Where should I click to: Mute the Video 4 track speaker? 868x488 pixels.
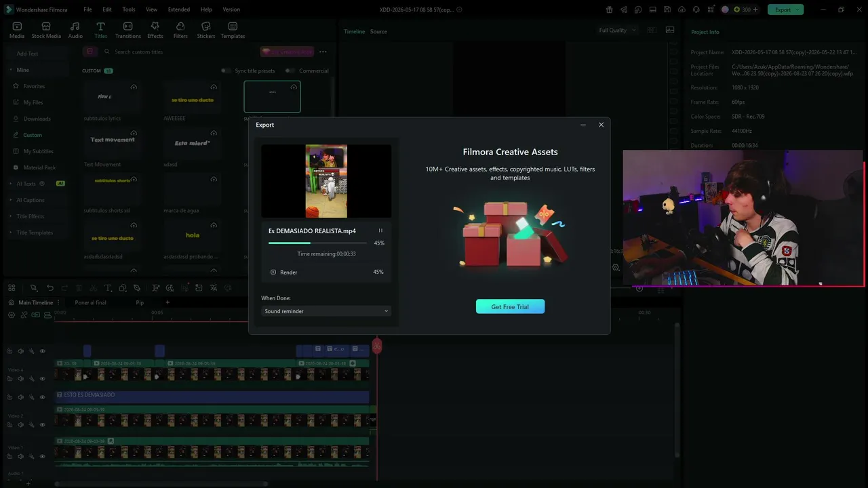pos(20,378)
